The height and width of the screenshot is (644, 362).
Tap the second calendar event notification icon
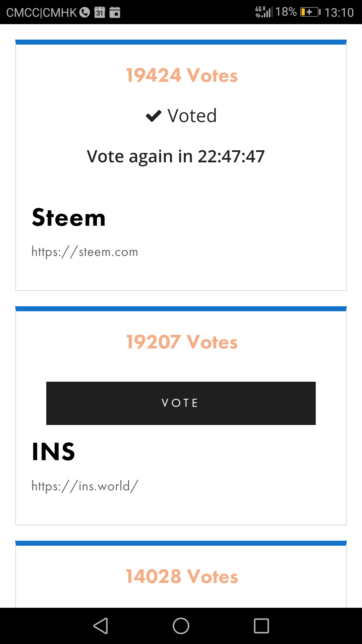pyautogui.click(x=115, y=12)
